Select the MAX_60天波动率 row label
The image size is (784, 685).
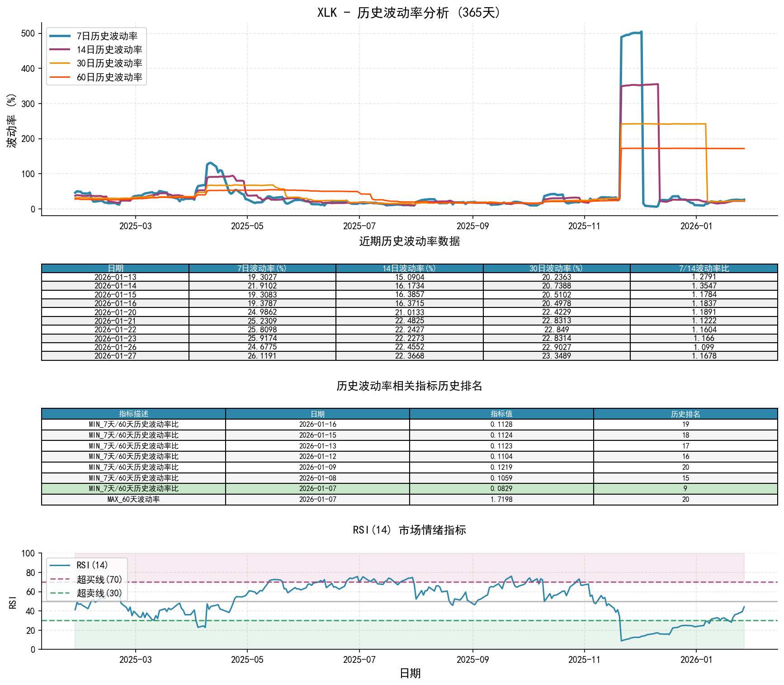133,500
